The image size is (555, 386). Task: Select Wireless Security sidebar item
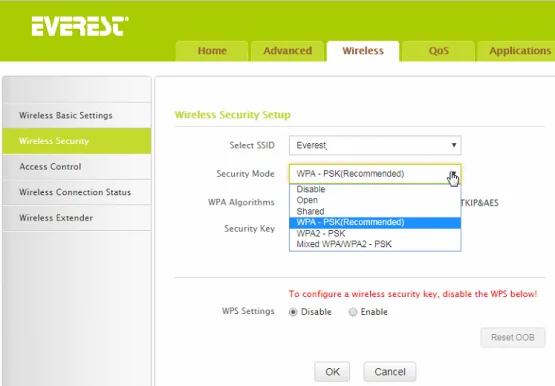pos(76,141)
